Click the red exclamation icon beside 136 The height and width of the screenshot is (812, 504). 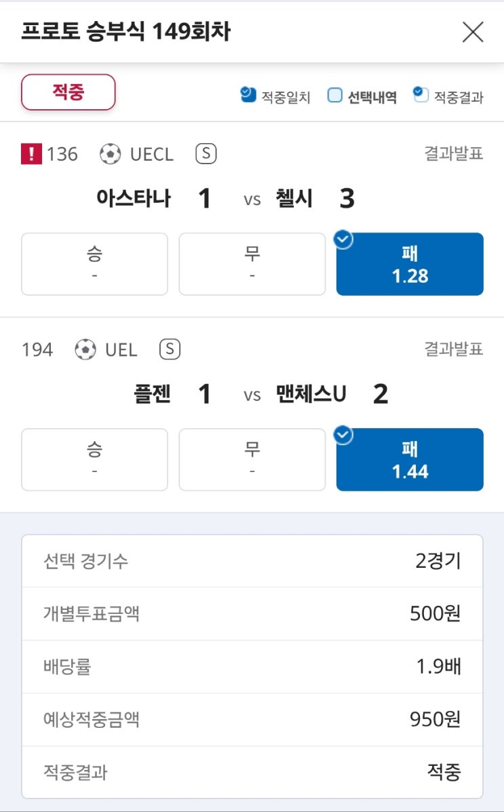[x=31, y=155]
